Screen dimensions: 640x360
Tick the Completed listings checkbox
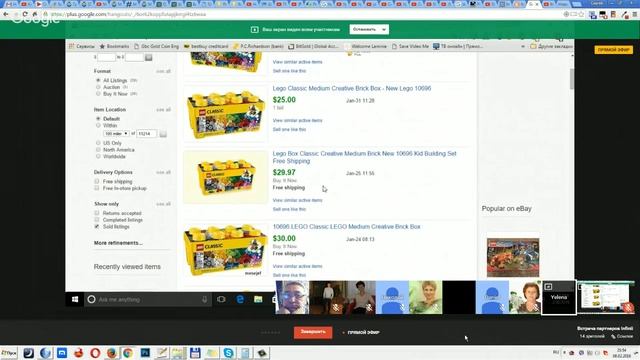(x=97, y=220)
